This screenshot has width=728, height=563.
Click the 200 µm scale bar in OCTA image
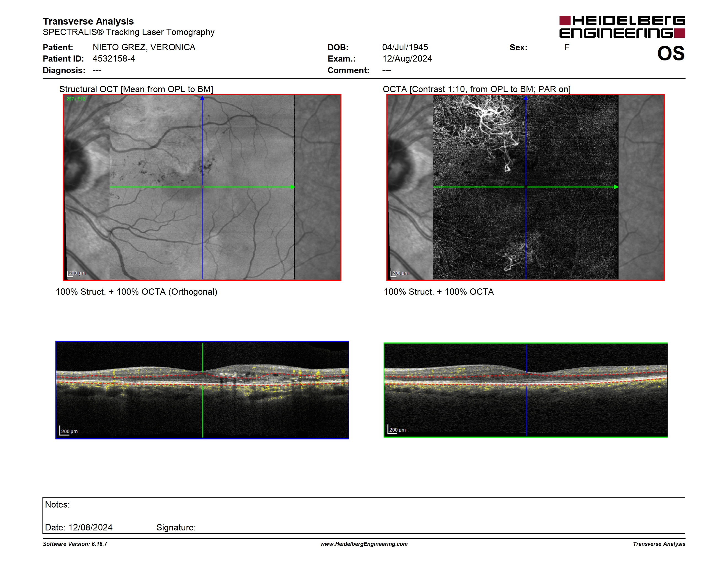click(x=400, y=273)
